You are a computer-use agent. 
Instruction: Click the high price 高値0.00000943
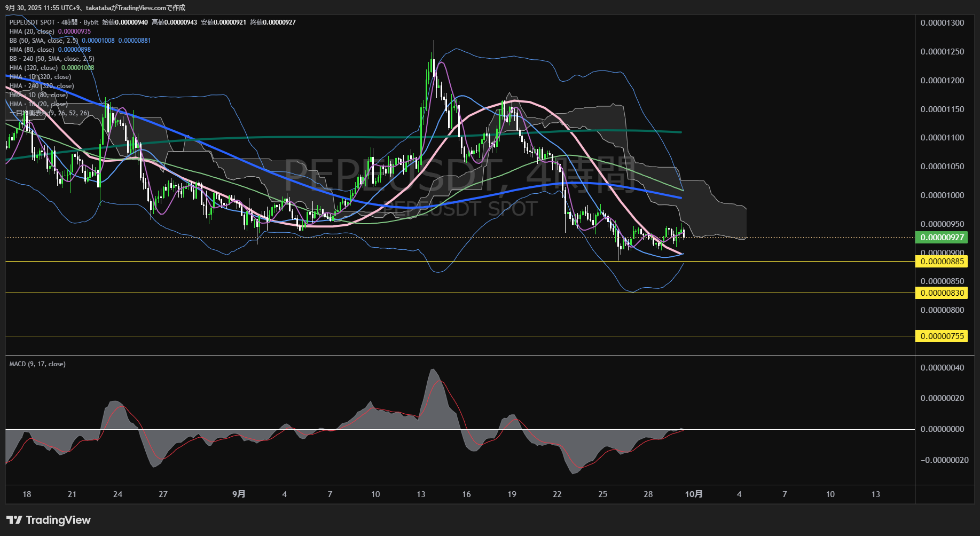pyautogui.click(x=174, y=22)
